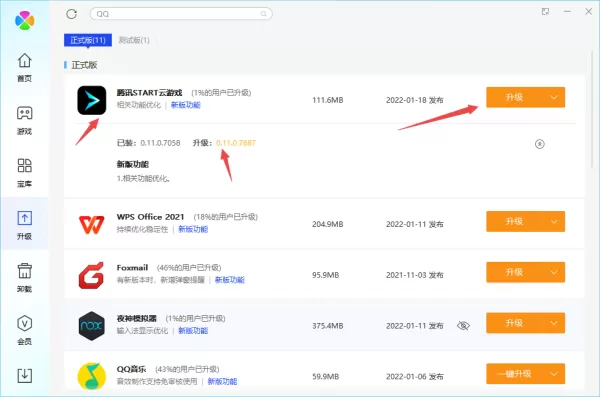Screen dimensions: 600x397
Task: Toggle the eye-slash ignore icon for 夜神模拟器
Action: coord(463,326)
